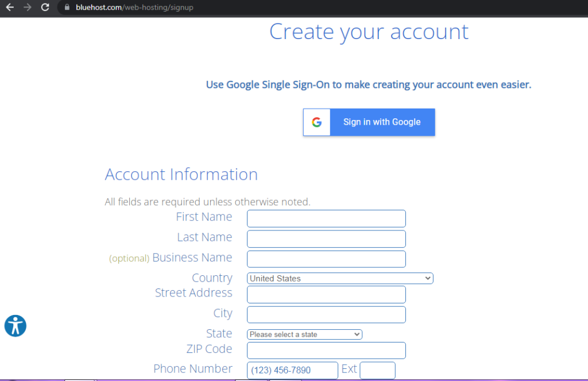Click 'All fields are required' note

point(207,202)
